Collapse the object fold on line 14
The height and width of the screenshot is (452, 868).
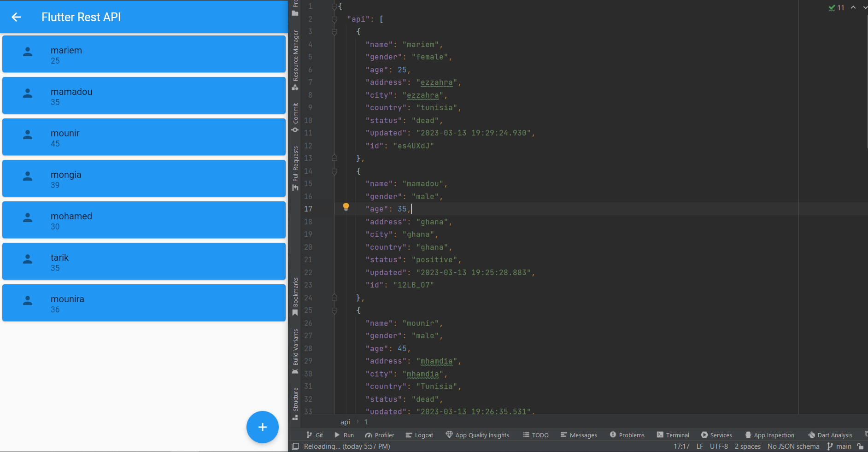point(334,171)
